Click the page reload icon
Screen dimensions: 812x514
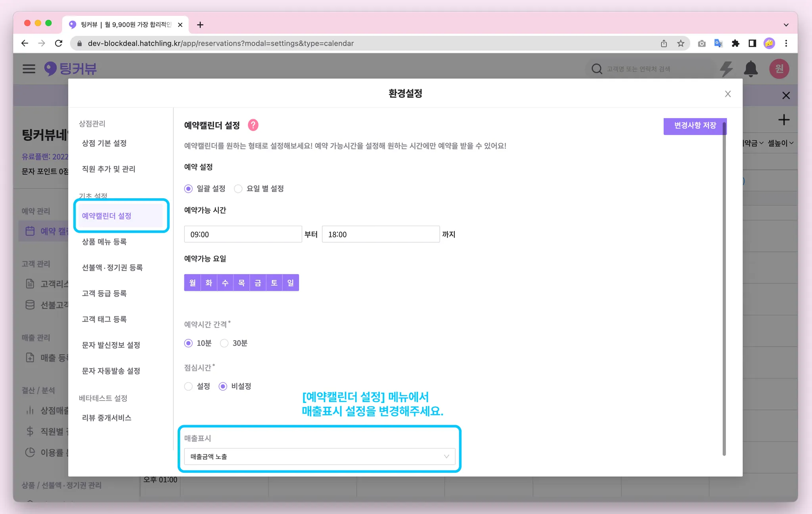click(x=59, y=44)
